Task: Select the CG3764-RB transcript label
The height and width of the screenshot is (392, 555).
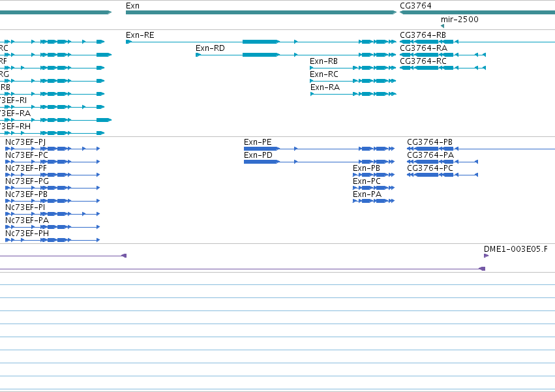Action: (x=423, y=35)
